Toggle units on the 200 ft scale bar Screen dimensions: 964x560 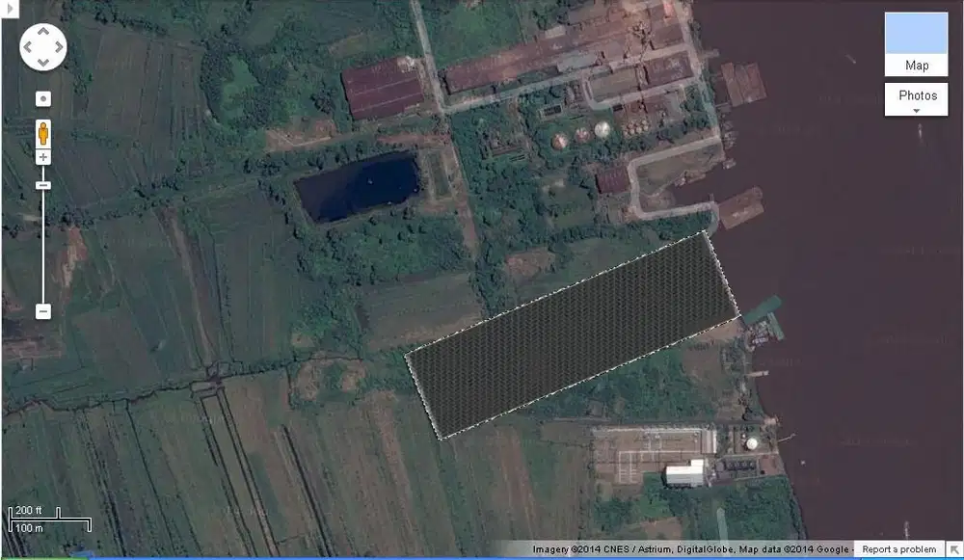click(48, 518)
